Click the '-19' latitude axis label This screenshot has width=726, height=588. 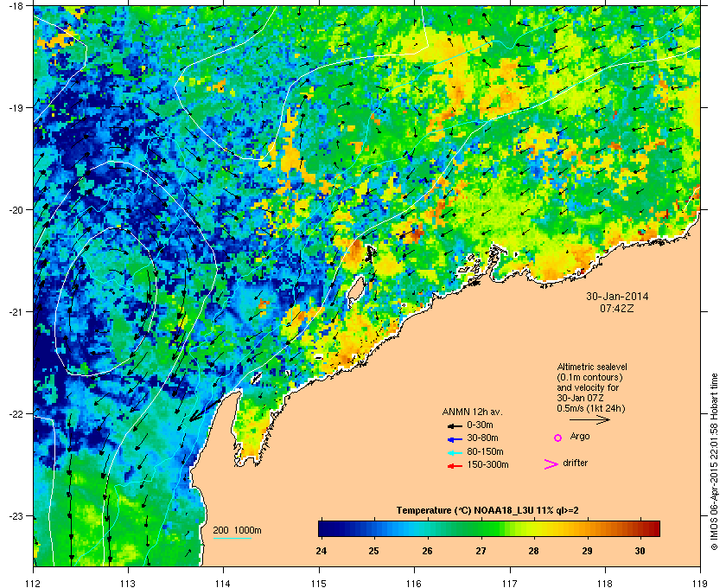click(15, 108)
